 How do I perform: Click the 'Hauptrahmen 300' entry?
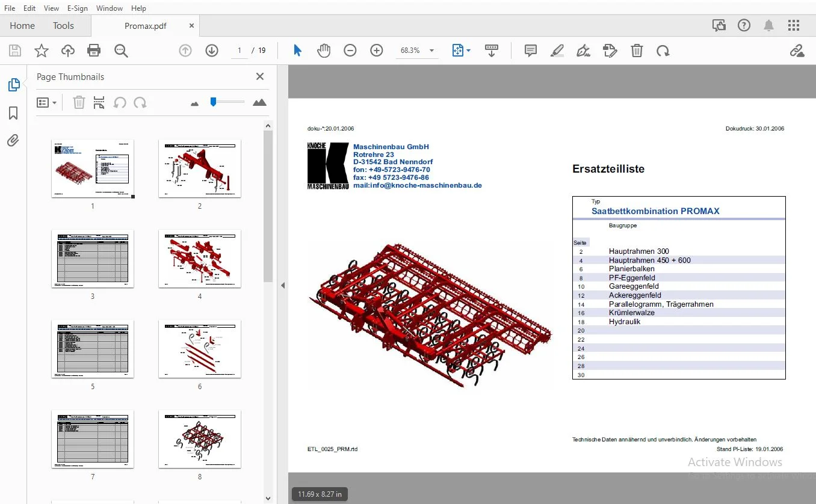(639, 251)
